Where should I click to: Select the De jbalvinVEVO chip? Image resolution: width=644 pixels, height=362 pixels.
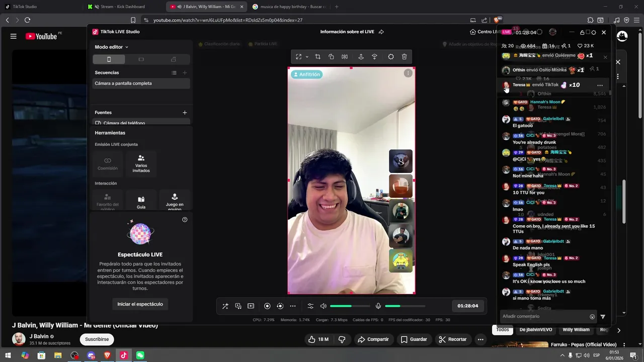536,330
